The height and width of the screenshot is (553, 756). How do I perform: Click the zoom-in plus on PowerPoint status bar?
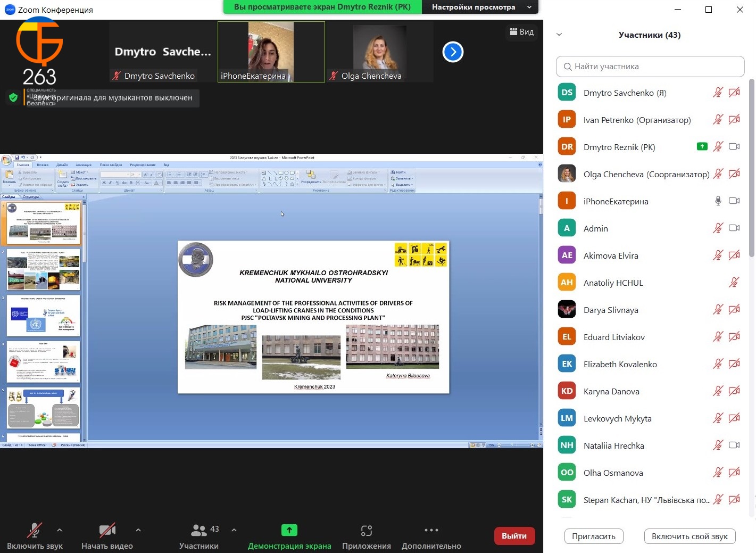[532, 445]
